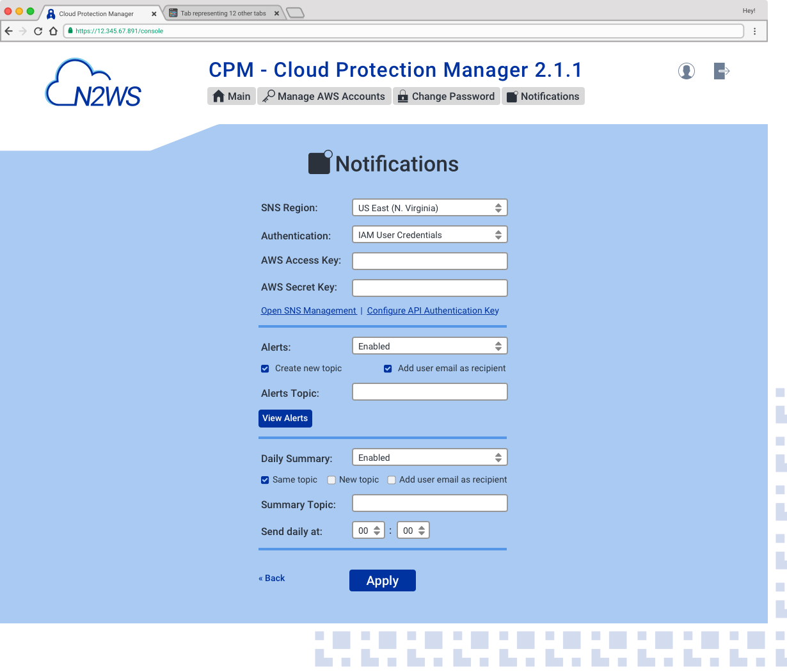Image resolution: width=787 pixels, height=672 pixels.
Task: Go to Main page
Action: tap(232, 96)
